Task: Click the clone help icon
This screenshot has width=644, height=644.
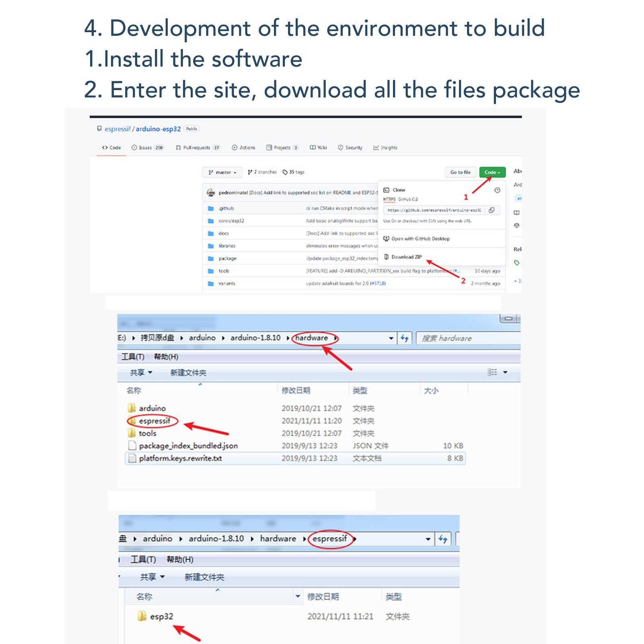Action: pyautogui.click(x=497, y=190)
